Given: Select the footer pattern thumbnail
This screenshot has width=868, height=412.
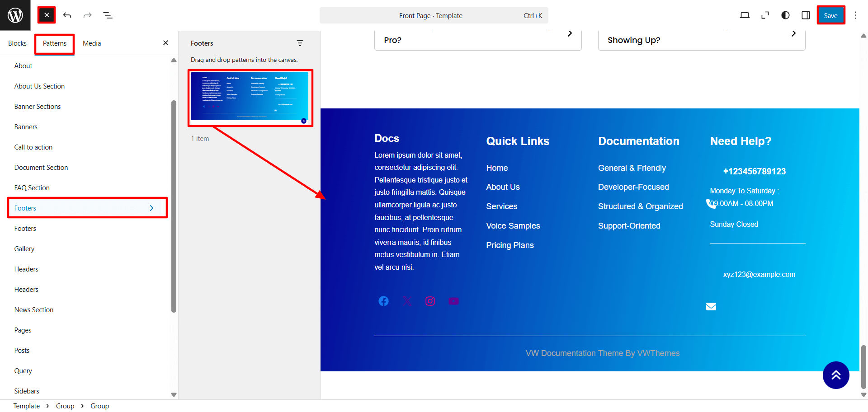Looking at the screenshot, I should pyautogui.click(x=250, y=98).
